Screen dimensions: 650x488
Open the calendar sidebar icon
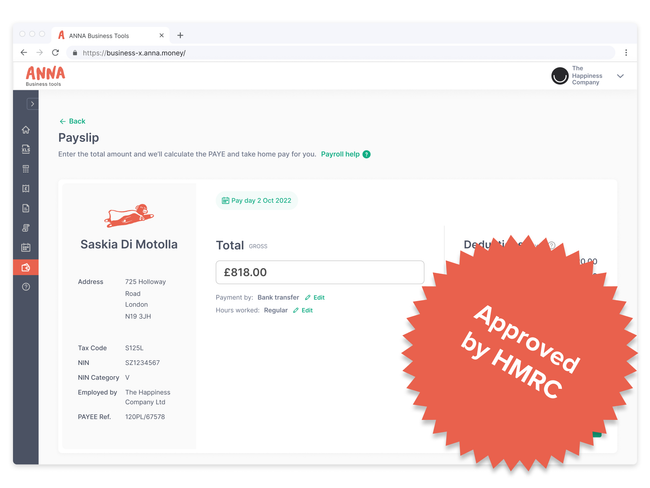[x=26, y=248]
